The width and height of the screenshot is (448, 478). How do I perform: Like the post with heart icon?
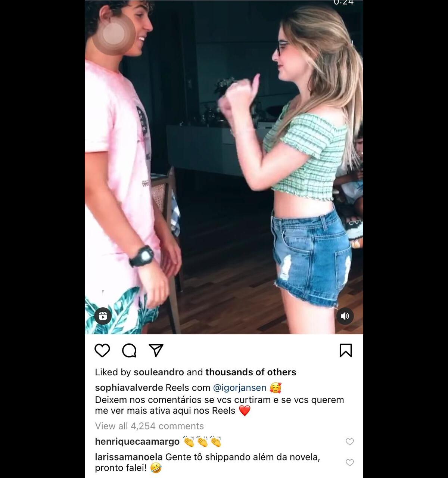coord(102,350)
